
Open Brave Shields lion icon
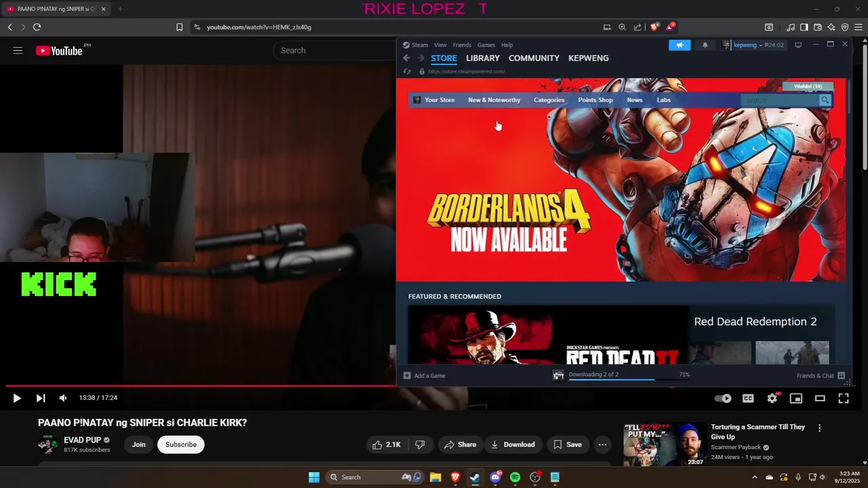(654, 27)
